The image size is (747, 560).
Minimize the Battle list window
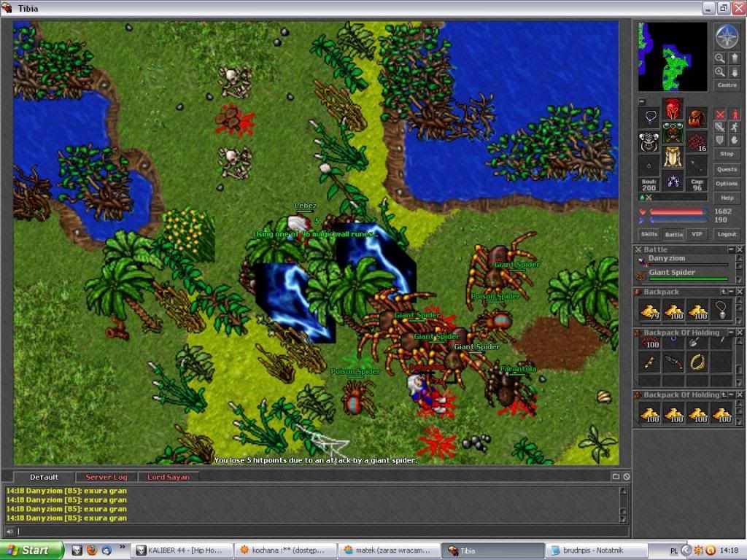click(731, 249)
